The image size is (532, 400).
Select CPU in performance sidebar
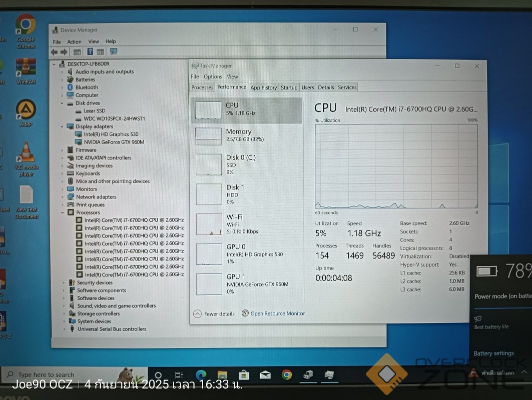(247, 110)
